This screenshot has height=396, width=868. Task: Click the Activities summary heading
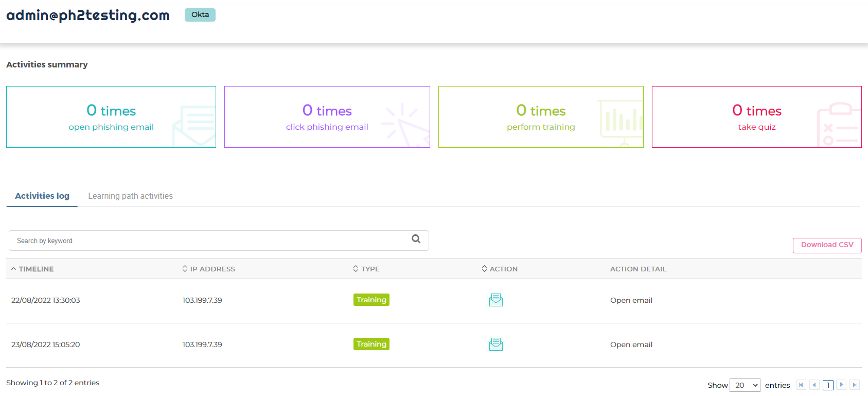47,64
